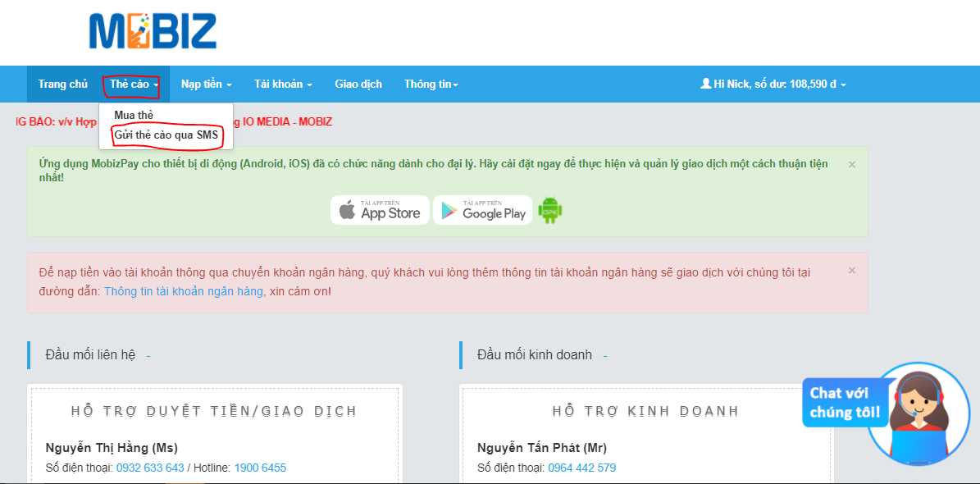Choose "Gửi thẻ cào qua SMS"

166,135
